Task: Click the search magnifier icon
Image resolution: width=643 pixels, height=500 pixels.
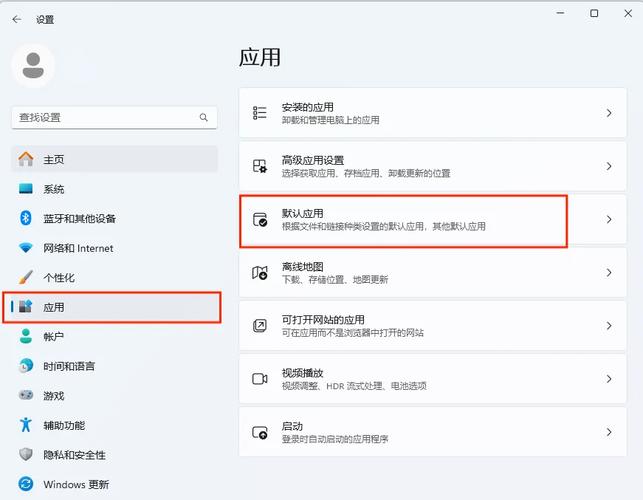Action: coord(203,117)
